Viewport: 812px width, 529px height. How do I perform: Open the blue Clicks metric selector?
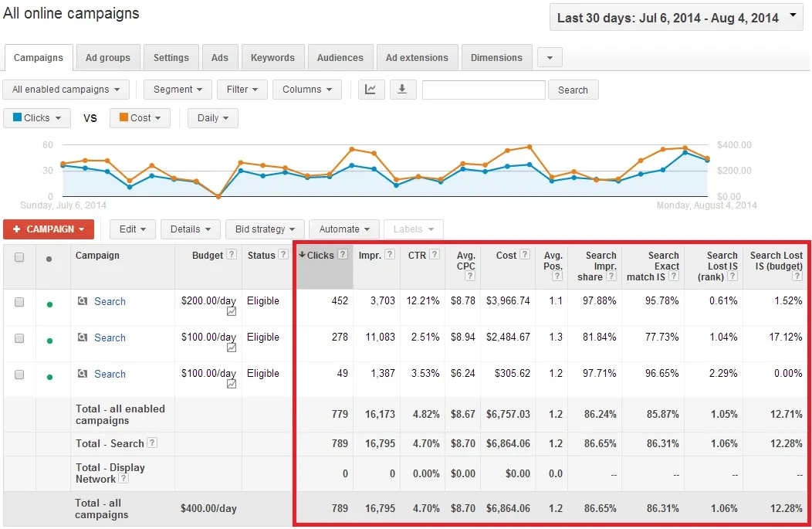[x=37, y=118]
